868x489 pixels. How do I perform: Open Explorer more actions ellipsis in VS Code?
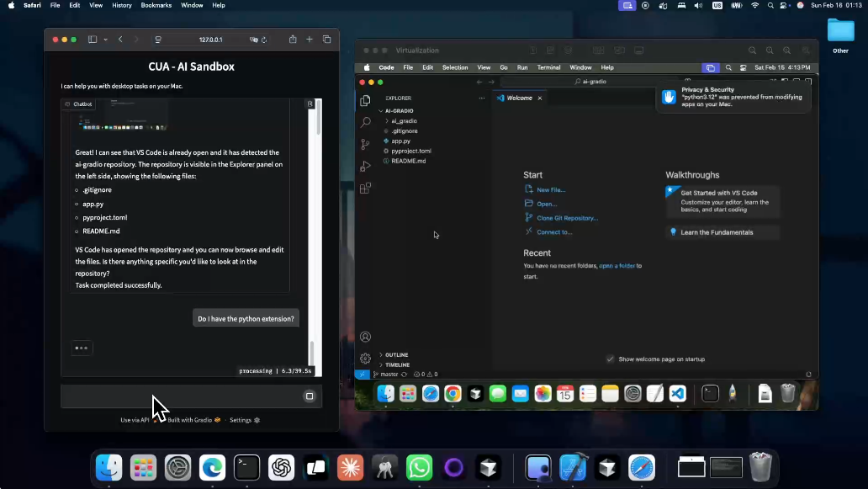tap(482, 98)
